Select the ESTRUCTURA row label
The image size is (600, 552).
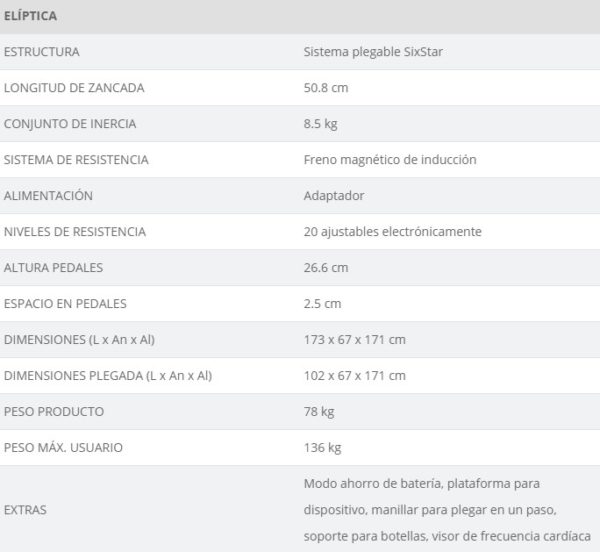click(x=42, y=52)
